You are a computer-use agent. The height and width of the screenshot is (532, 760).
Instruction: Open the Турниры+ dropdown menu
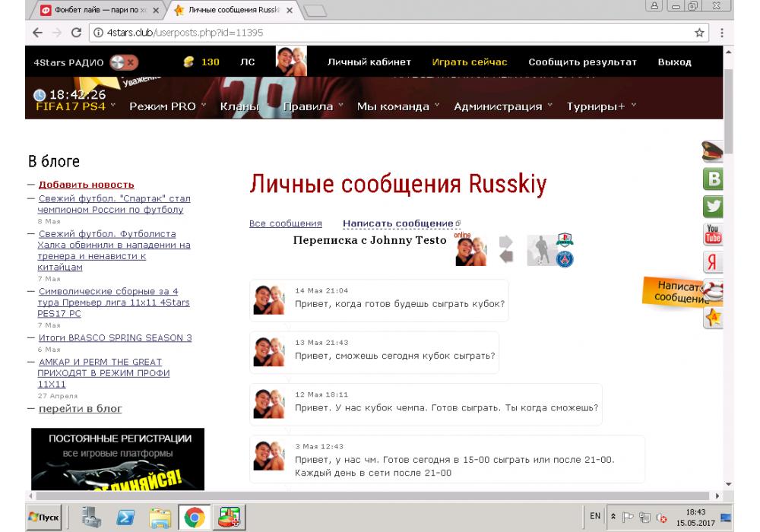click(x=600, y=107)
